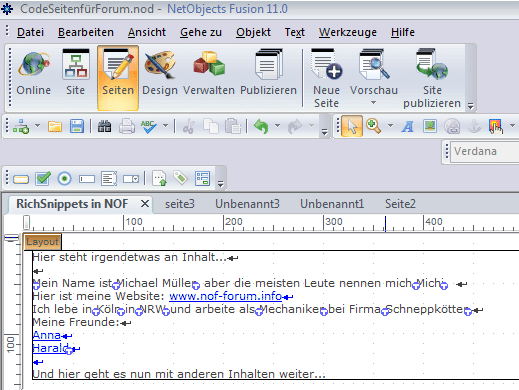Viewport: 519px width, 390px height.
Task: Open the Werkzeuge menu
Action: click(348, 32)
